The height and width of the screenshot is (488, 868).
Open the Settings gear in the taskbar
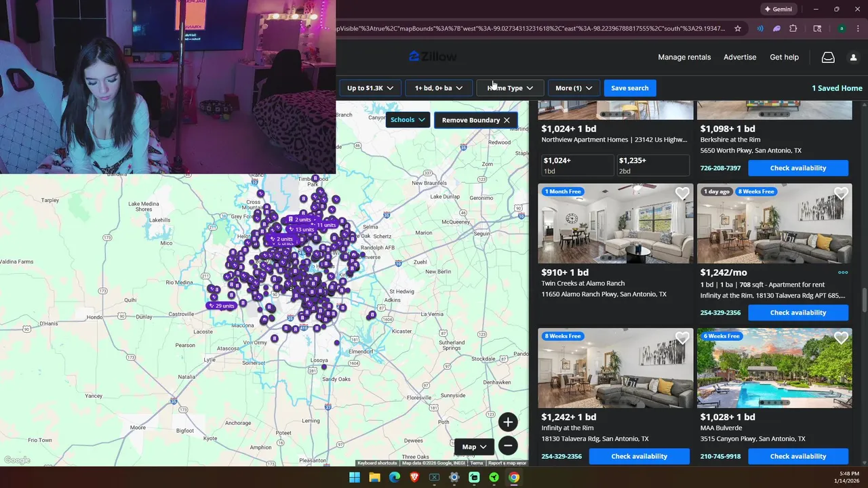[454, 477]
